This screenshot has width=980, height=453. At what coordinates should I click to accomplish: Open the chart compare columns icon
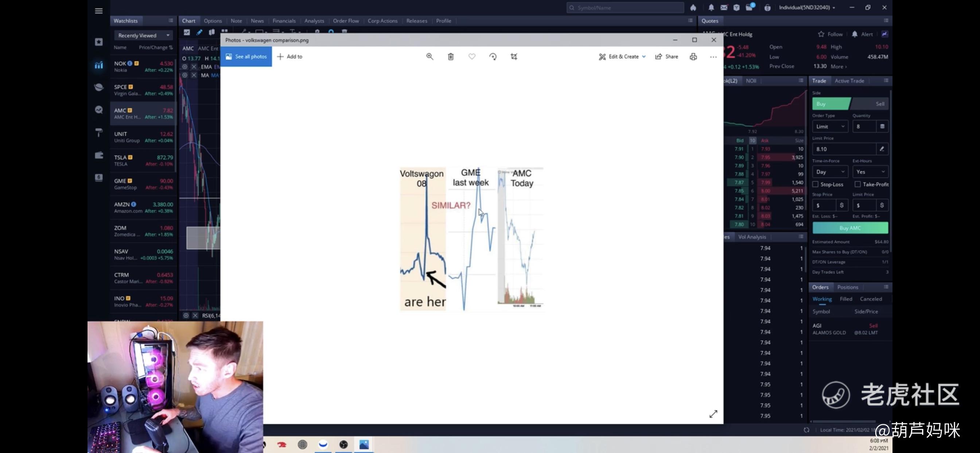[211, 32]
